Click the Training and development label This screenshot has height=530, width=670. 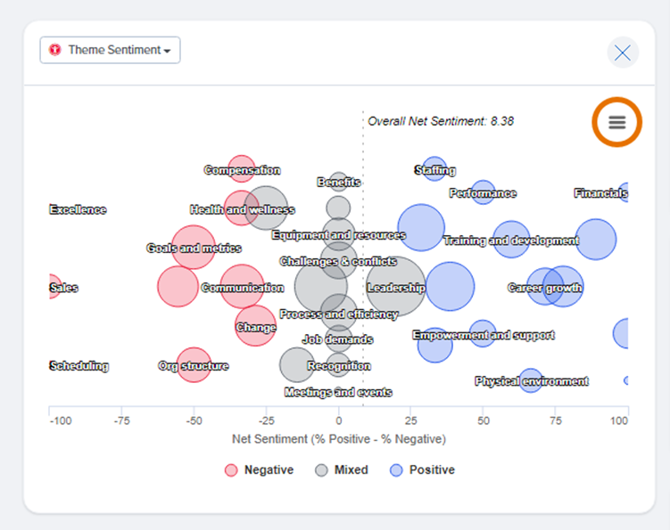pyautogui.click(x=511, y=241)
